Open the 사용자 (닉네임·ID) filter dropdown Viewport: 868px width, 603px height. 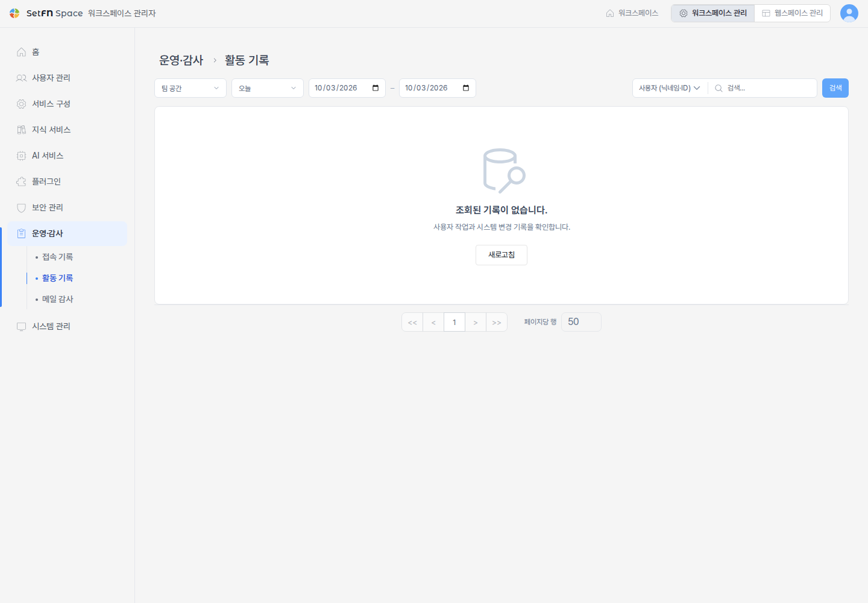click(670, 88)
